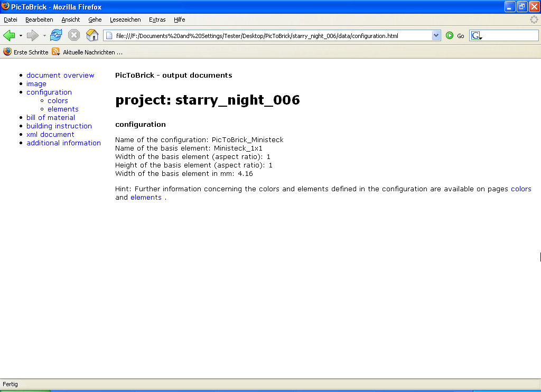Screen dimensions: 541x392
Task: Restore down the Firefox window
Action: (x=522, y=6)
